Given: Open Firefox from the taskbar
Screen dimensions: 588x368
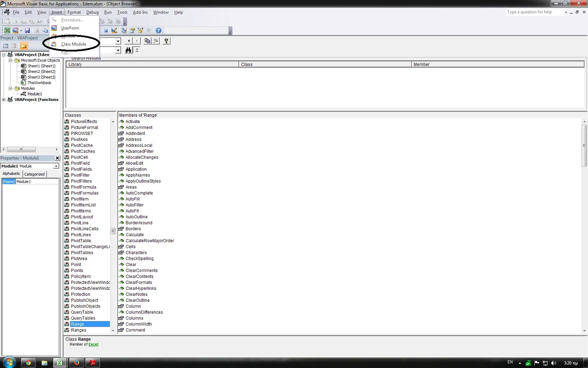Looking at the screenshot, I should [77, 363].
